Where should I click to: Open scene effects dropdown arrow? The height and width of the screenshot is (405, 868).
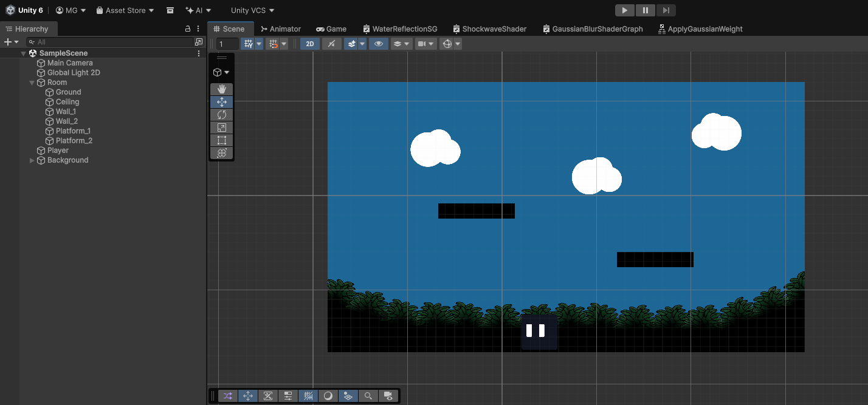click(362, 44)
